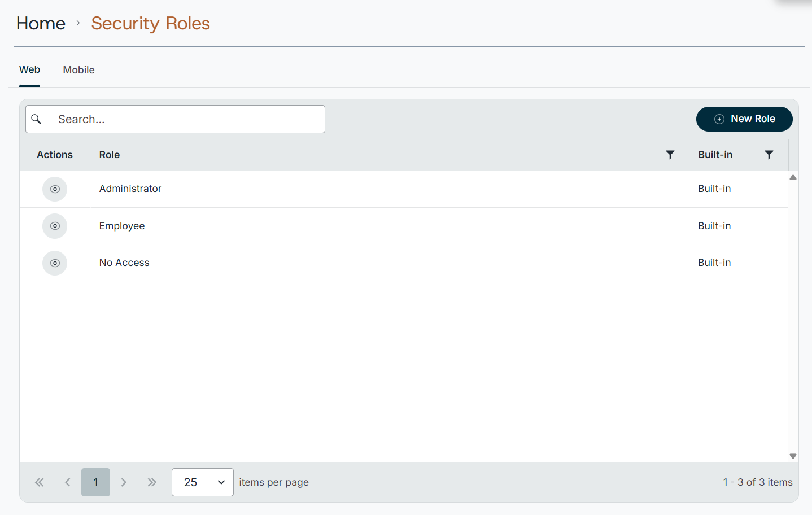This screenshot has height=515, width=812.
Task: Focus the Search input field
Action: pos(175,119)
